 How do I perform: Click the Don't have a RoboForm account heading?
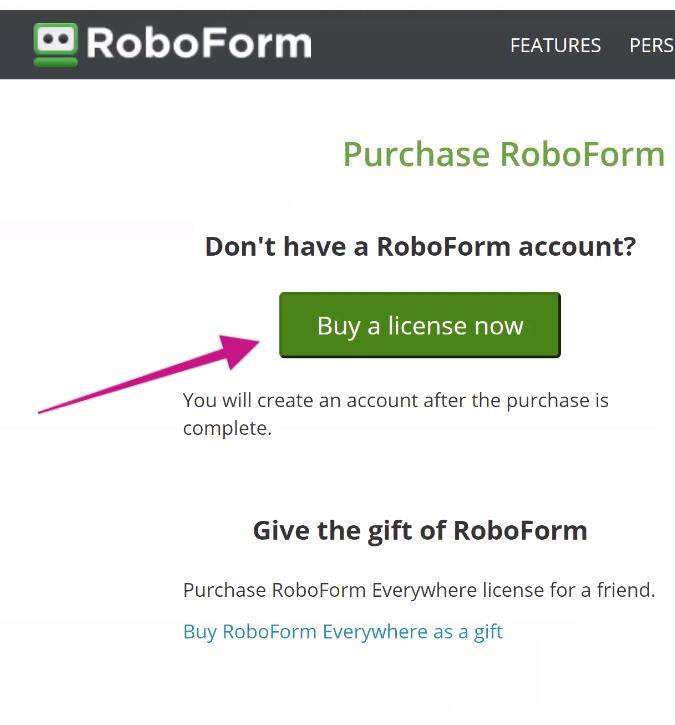tap(420, 246)
